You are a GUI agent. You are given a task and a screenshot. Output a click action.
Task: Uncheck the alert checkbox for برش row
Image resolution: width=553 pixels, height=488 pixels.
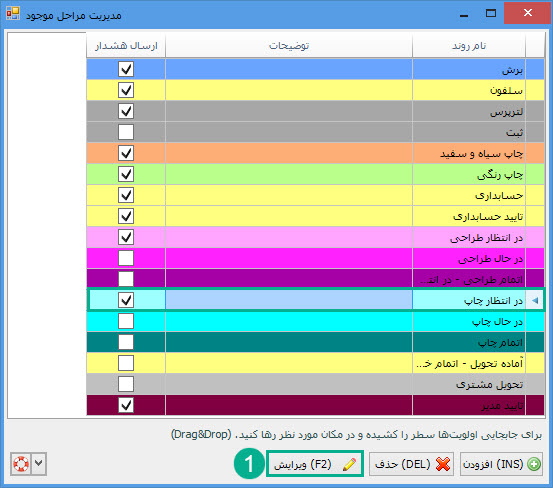coord(126,69)
